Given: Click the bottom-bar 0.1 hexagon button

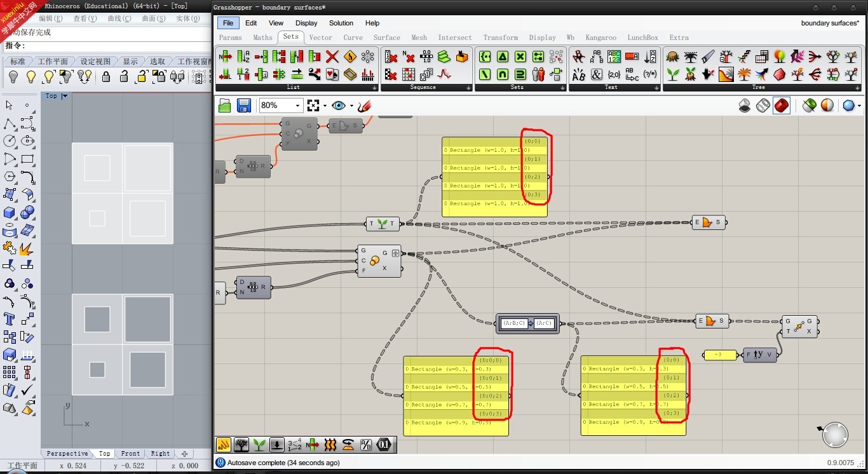Looking at the screenshot, I should [384, 445].
